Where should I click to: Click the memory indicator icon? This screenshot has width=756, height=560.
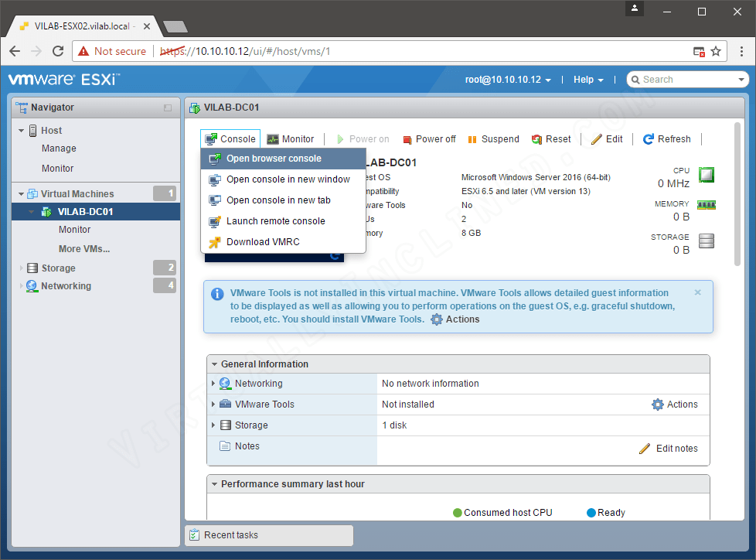706,205
